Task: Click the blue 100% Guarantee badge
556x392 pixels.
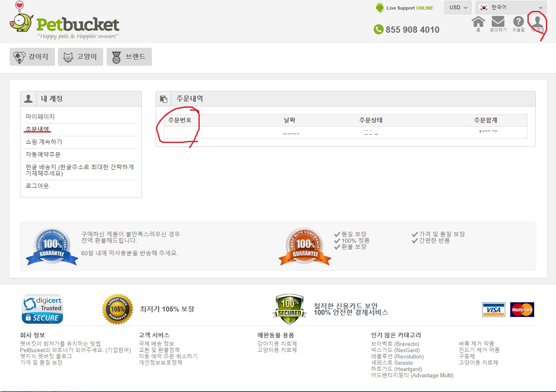Action: pos(52,247)
